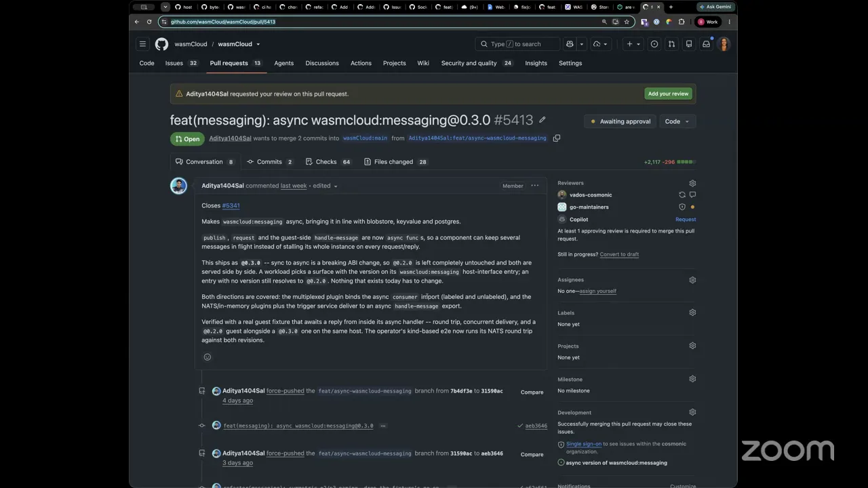Viewport: 868px width, 488px height.
Task: Open the repository Settings tab
Action: 570,63
